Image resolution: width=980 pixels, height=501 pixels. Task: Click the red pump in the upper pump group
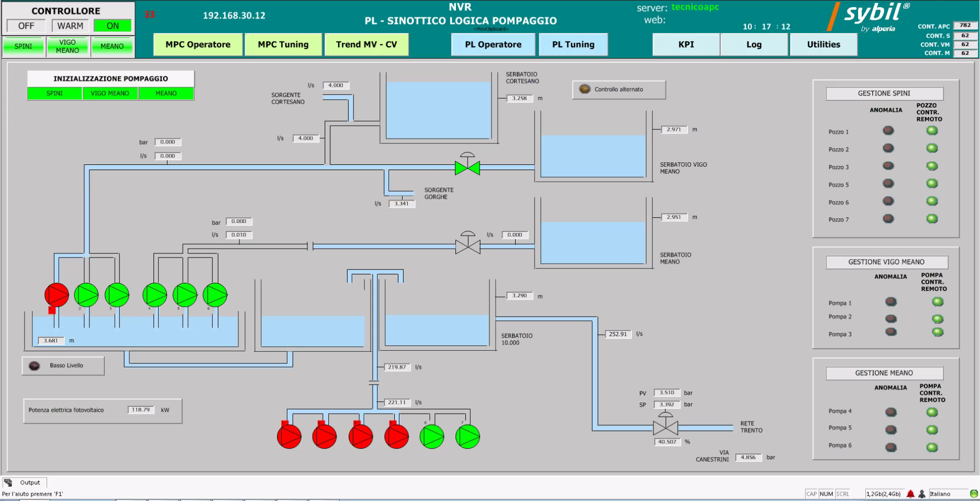click(x=57, y=295)
